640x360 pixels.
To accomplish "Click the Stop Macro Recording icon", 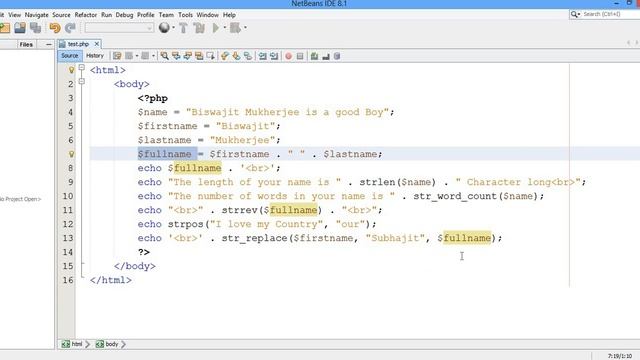I will [x=300, y=56].
